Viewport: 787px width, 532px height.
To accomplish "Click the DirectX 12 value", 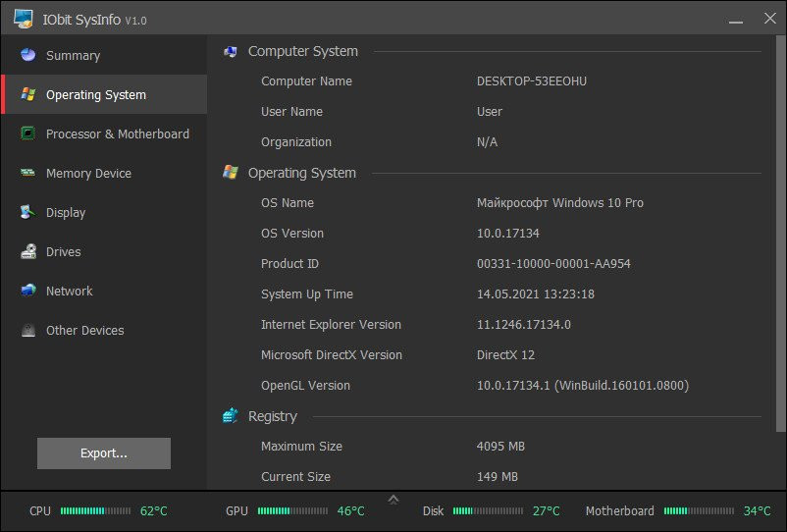I will [505, 355].
